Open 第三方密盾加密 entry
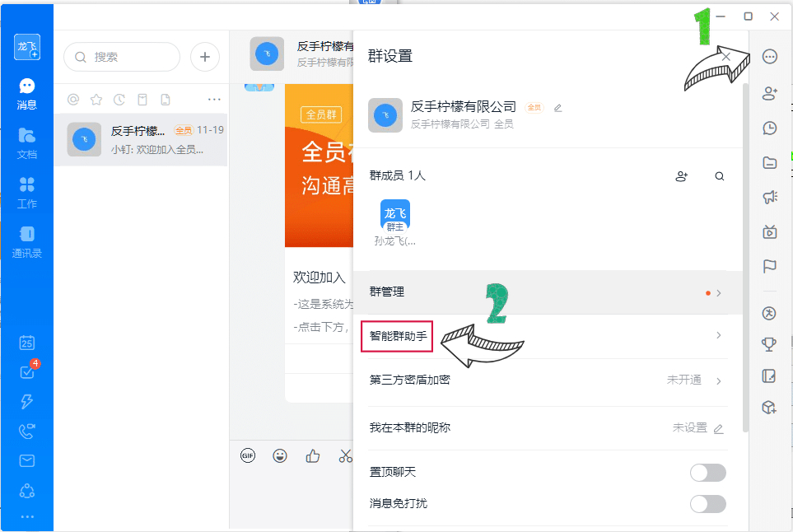The height and width of the screenshot is (532, 793). [x=548, y=380]
